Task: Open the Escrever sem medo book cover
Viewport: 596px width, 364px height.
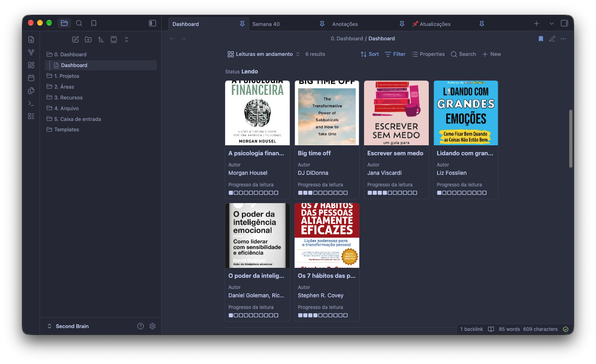Action: pyautogui.click(x=396, y=113)
